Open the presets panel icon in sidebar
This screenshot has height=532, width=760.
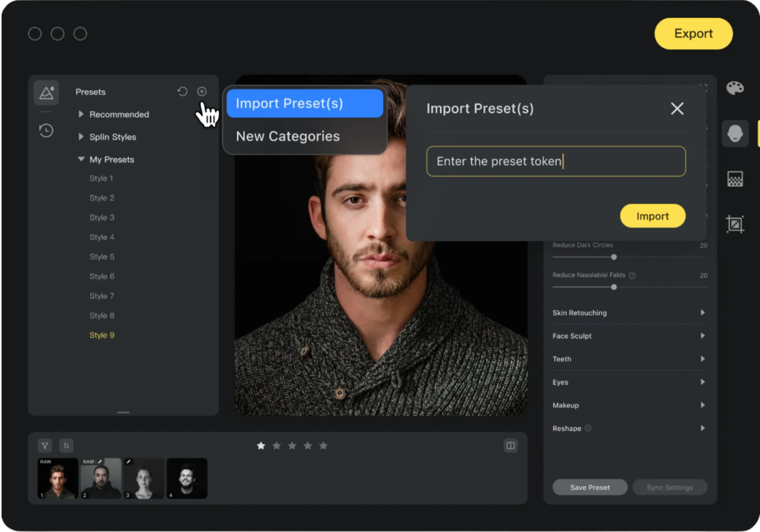tap(46, 93)
